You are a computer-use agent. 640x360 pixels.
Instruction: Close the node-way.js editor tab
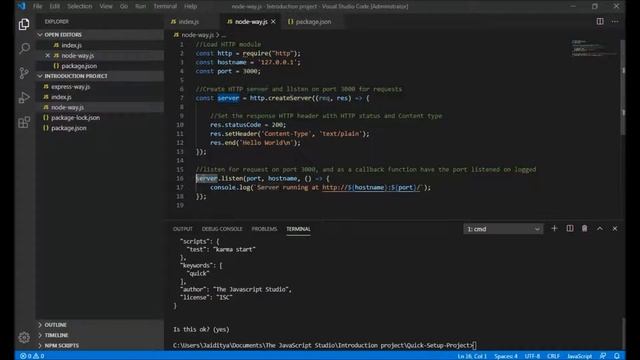click(x=273, y=22)
